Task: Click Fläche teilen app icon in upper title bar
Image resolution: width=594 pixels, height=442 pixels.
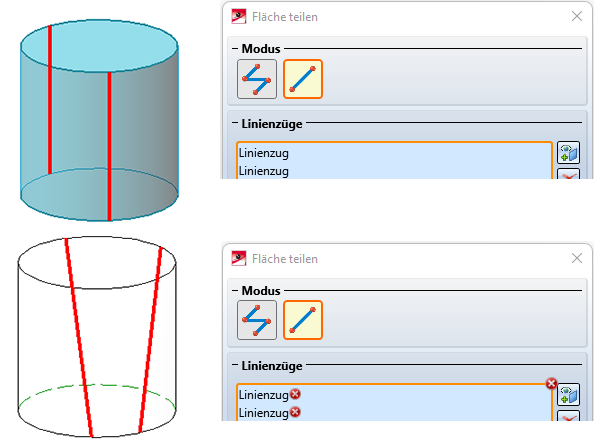Action: tap(239, 17)
